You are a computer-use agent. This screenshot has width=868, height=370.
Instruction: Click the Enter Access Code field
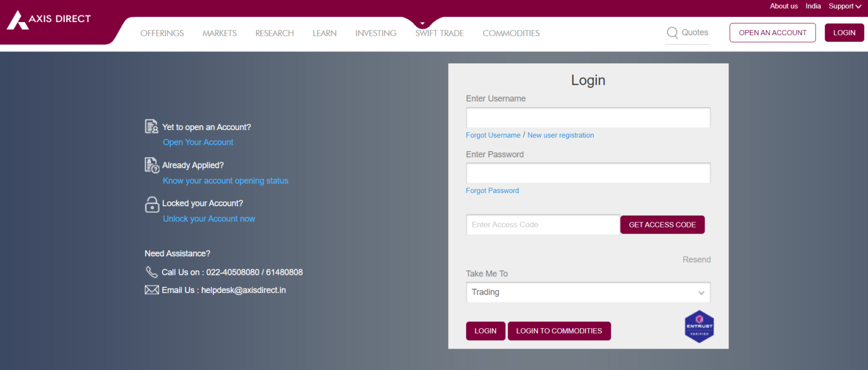point(542,225)
